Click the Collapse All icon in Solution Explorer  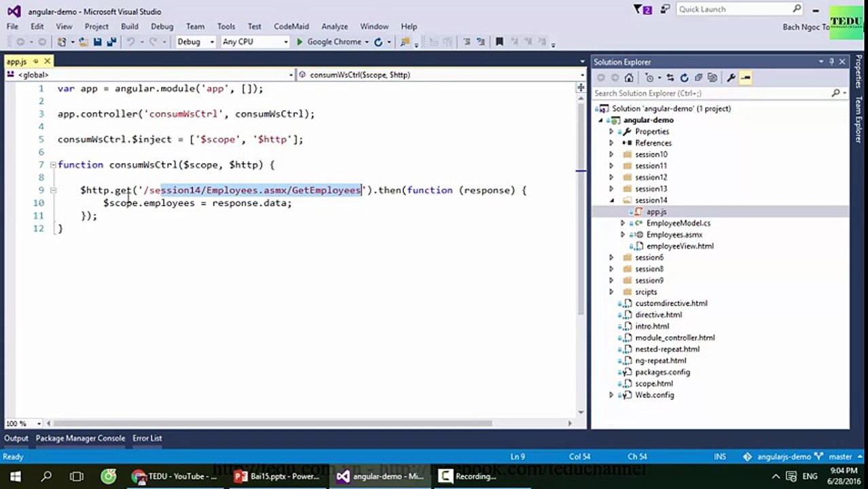click(x=698, y=77)
